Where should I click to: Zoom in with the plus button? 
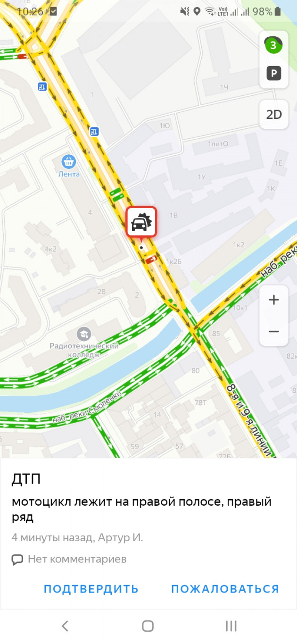274,300
